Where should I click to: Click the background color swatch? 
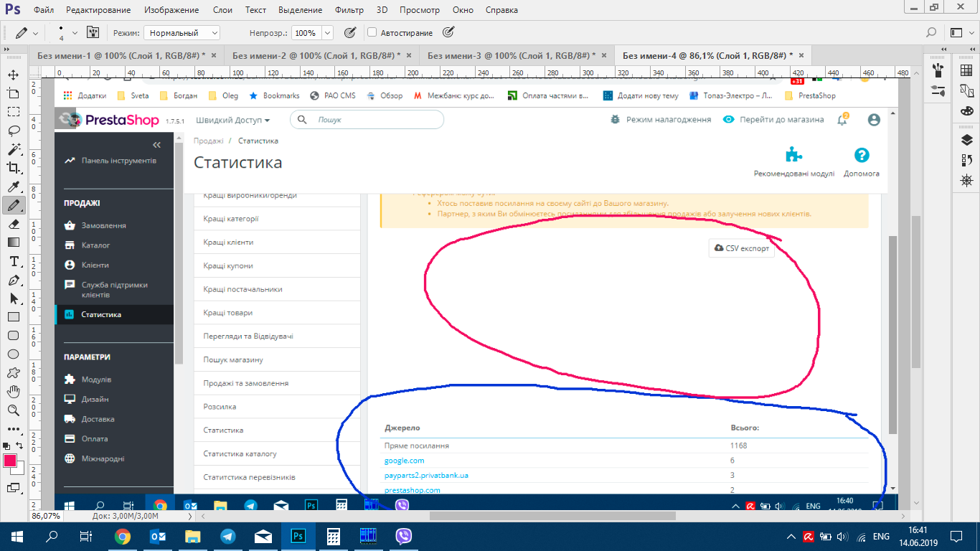click(x=20, y=470)
